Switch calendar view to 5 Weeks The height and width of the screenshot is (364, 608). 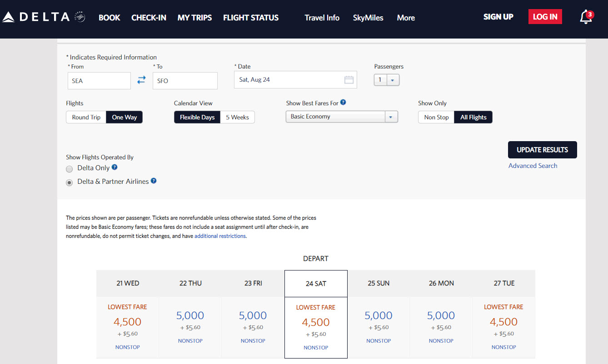[238, 117]
